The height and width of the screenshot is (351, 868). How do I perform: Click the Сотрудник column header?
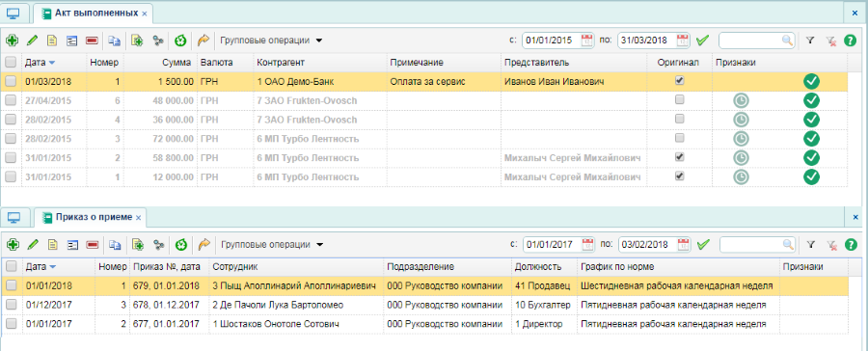coord(297,267)
